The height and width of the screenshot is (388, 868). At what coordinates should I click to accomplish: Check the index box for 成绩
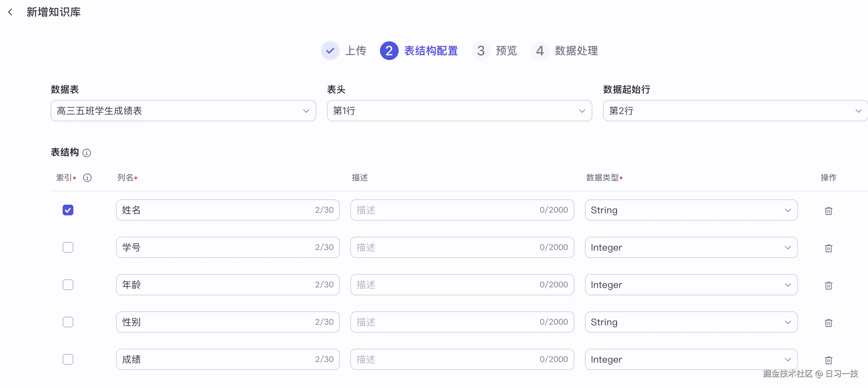point(68,359)
